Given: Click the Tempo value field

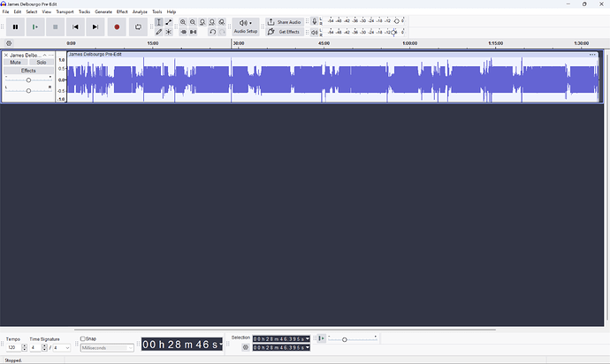Looking at the screenshot, I should 13,348.
